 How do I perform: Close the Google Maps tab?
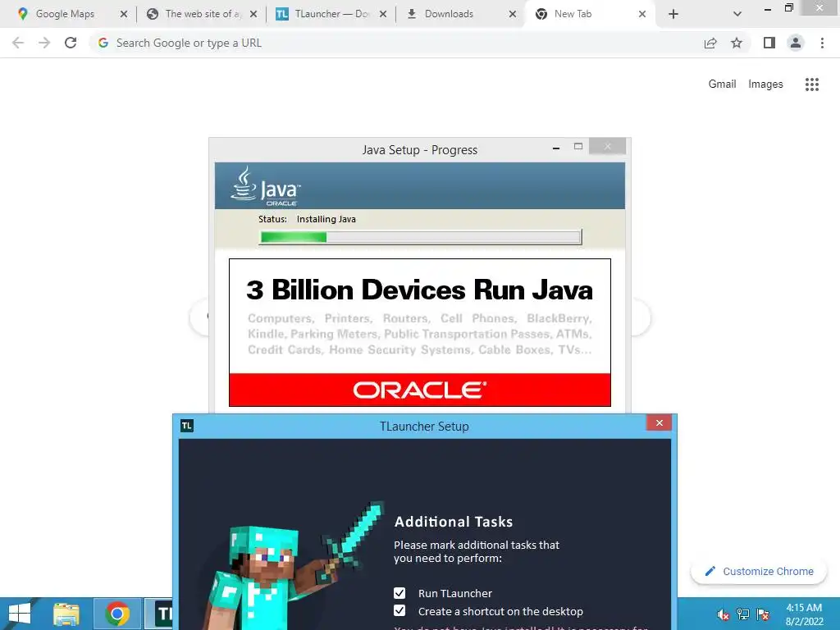point(124,15)
